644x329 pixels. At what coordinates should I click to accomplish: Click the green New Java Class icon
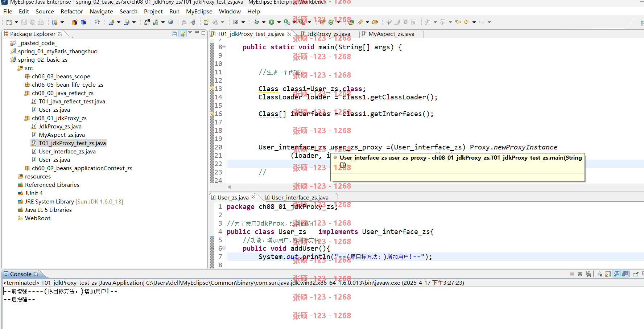click(331, 22)
